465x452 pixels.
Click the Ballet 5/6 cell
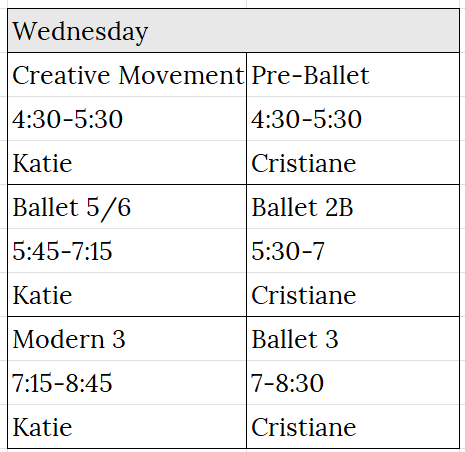click(127, 207)
